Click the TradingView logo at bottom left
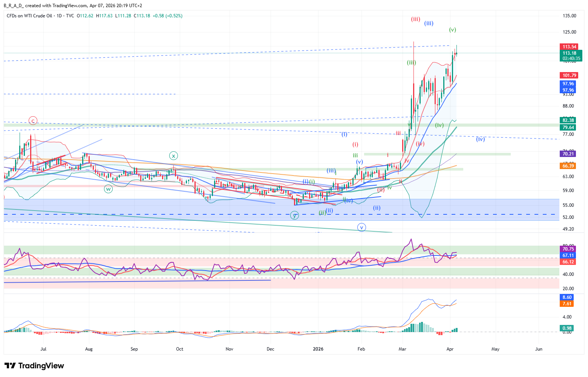This screenshot has width=588, height=377. point(34,366)
